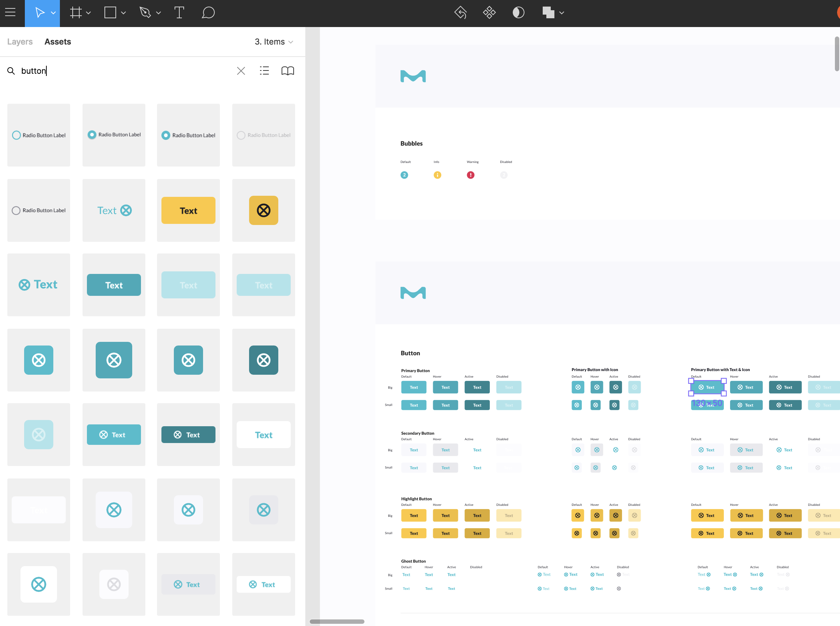Click the yellow Text button asset thumbnail
Viewport: 840px width, 626px height.
188,210
